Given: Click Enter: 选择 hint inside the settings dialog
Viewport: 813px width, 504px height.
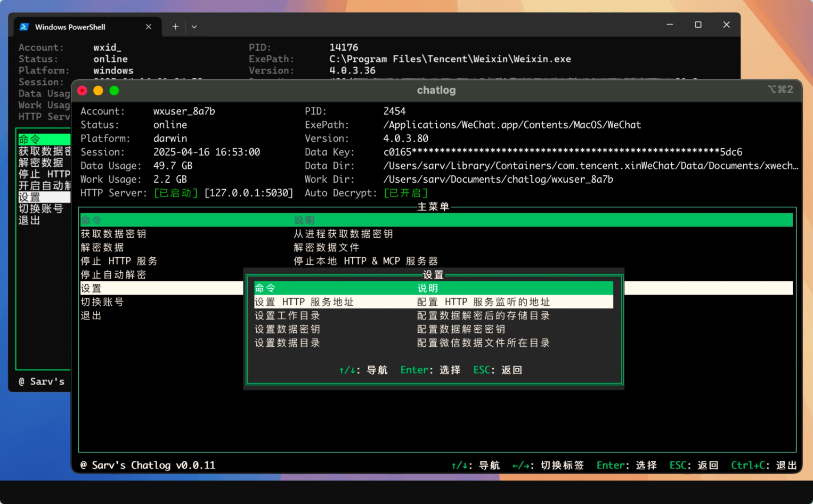Looking at the screenshot, I should [x=430, y=370].
